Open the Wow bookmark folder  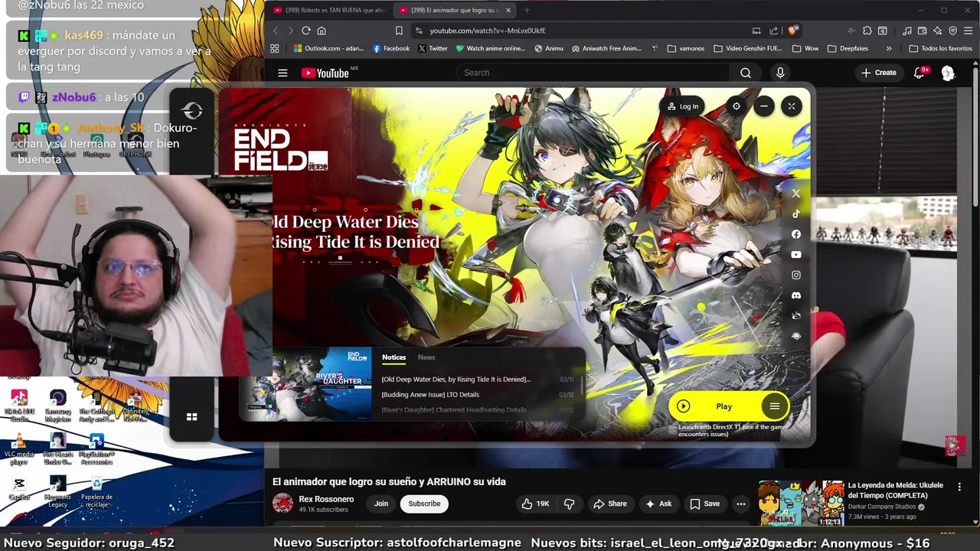point(805,48)
